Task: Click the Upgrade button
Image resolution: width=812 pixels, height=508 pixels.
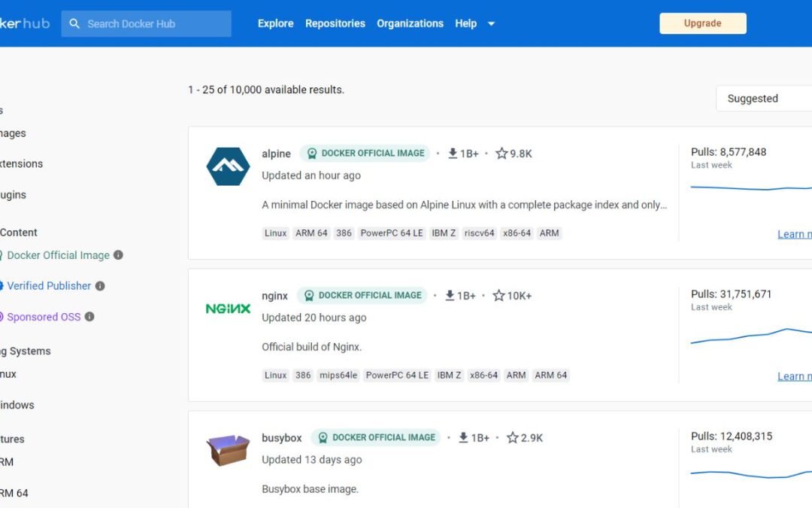Action: pyautogui.click(x=703, y=23)
